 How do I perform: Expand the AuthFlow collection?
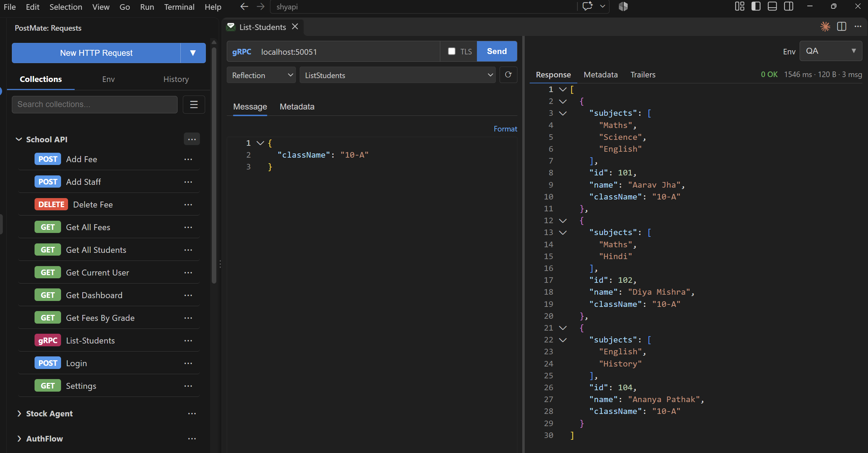click(x=19, y=439)
